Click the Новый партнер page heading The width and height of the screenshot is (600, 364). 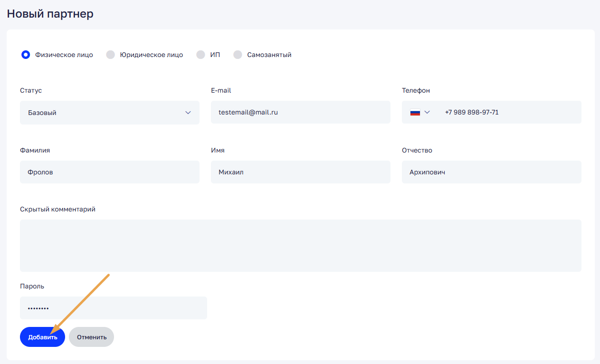pos(50,14)
